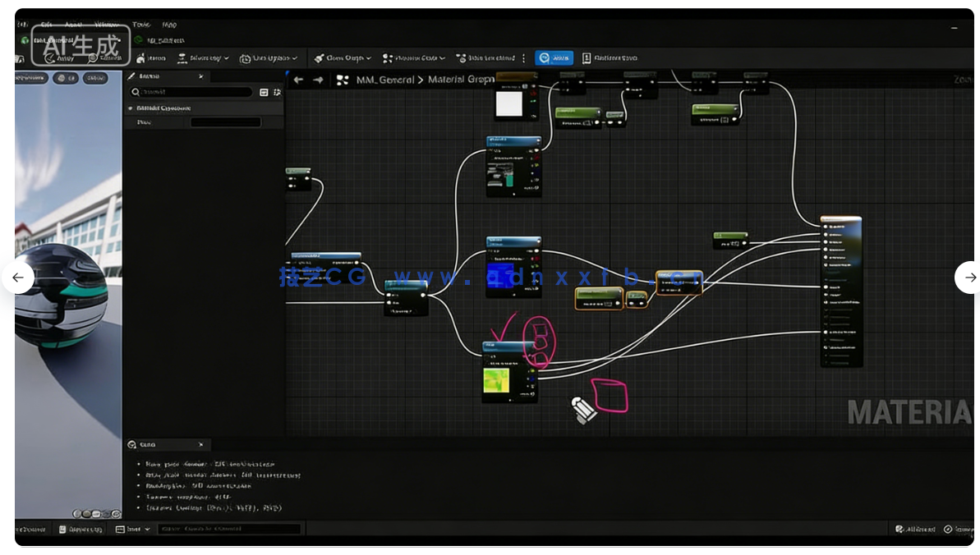Click the material graph icon beside MM_General
The height and width of the screenshot is (555, 980).
(343, 80)
